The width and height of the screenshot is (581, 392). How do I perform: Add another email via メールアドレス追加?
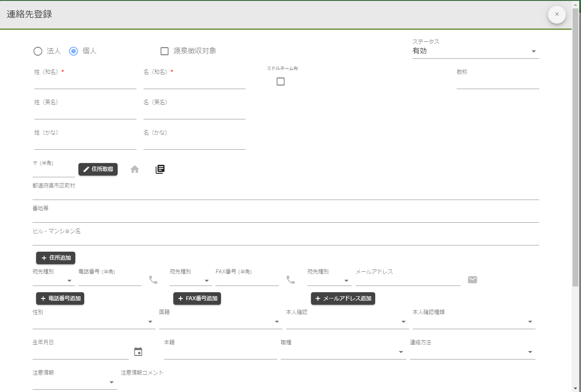(x=343, y=298)
